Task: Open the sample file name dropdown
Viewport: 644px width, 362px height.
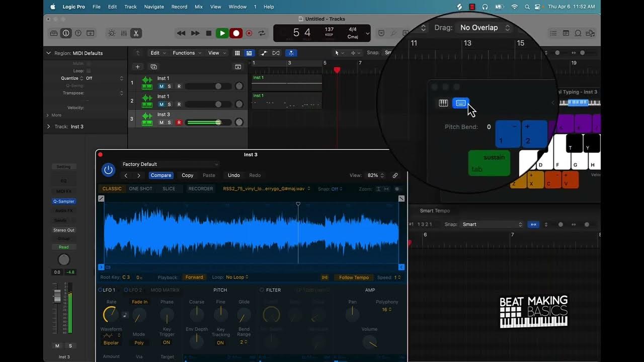Action: click(x=267, y=189)
